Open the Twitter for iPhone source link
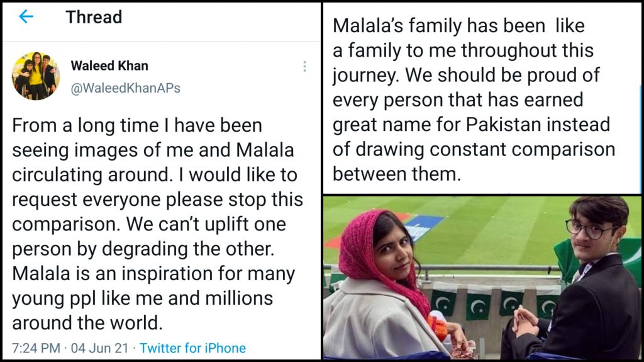Viewport: 644px width, 362px height. (x=192, y=348)
